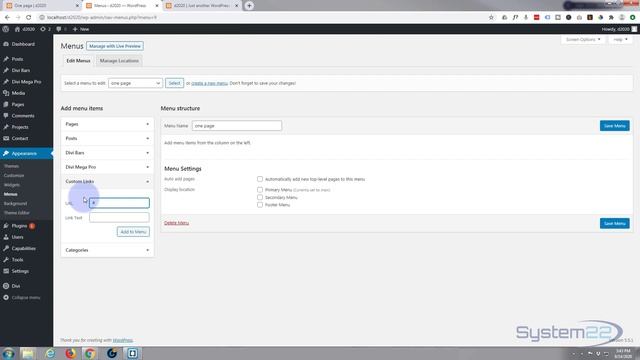
Task: Open Windows Start button
Action: click(x=8, y=353)
